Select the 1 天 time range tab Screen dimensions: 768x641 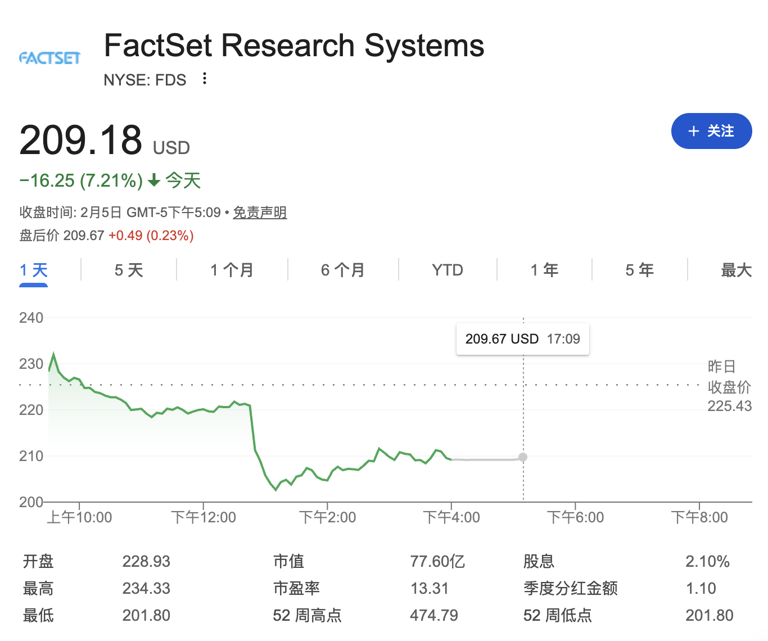tap(33, 270)
